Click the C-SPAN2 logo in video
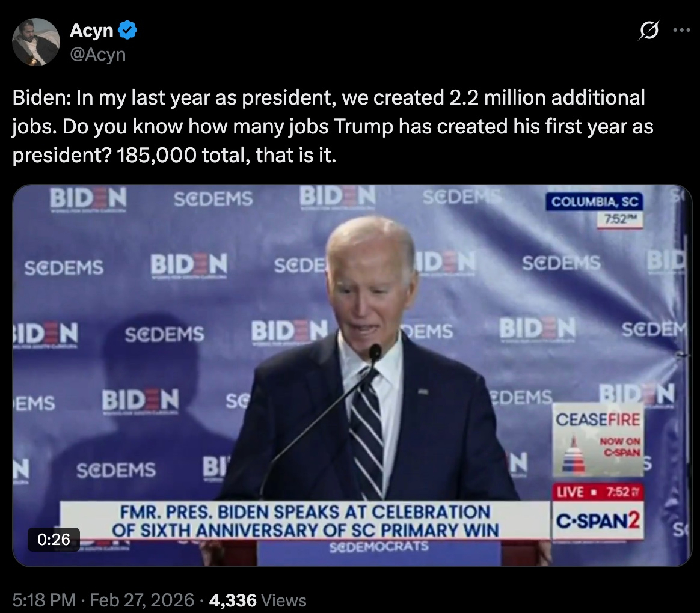This screenshot has height=613, width=700. coord(598,520)
